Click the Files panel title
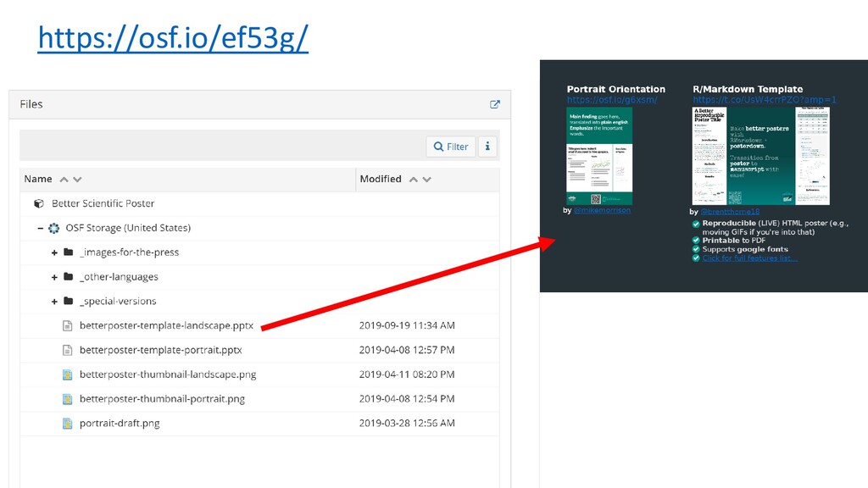 31,104
